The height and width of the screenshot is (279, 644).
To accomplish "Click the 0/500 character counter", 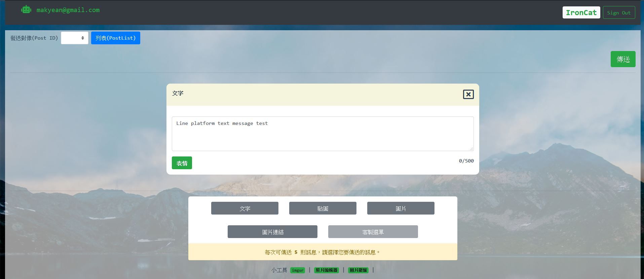I will [x=466, y=161].
